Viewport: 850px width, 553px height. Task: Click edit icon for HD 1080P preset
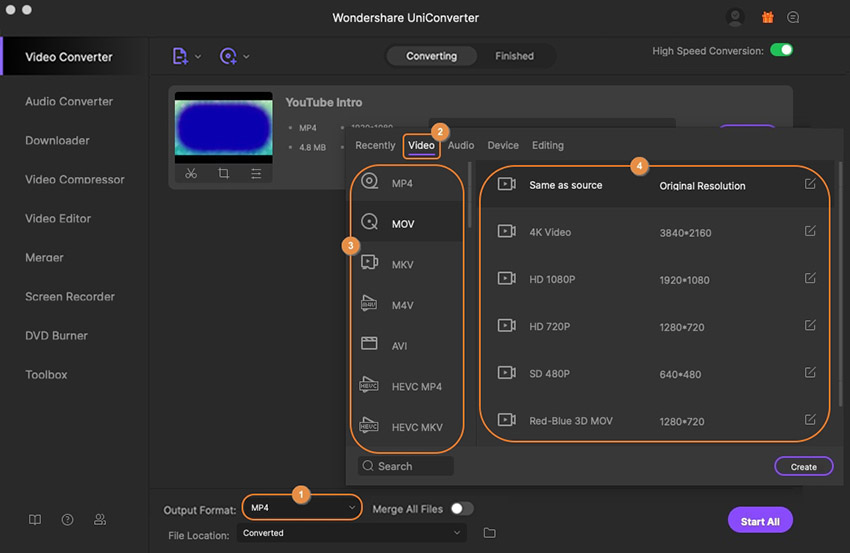810,279
